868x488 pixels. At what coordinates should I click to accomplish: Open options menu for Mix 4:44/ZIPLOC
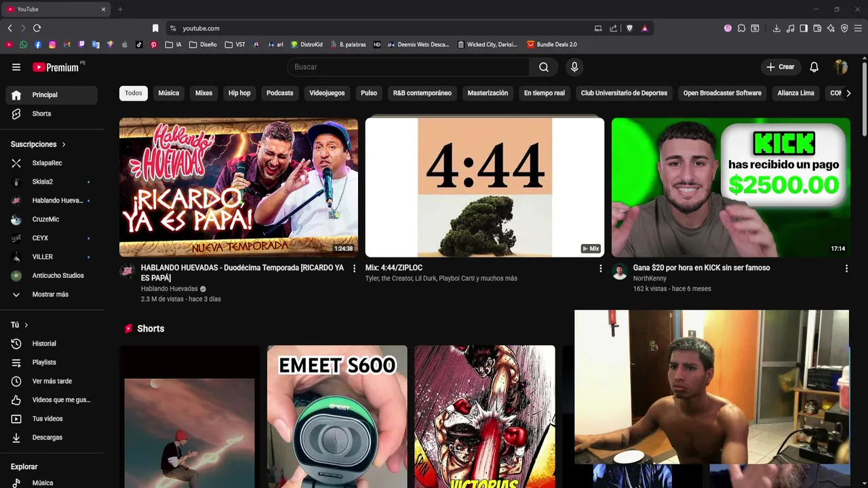click(x=600, y=269)
